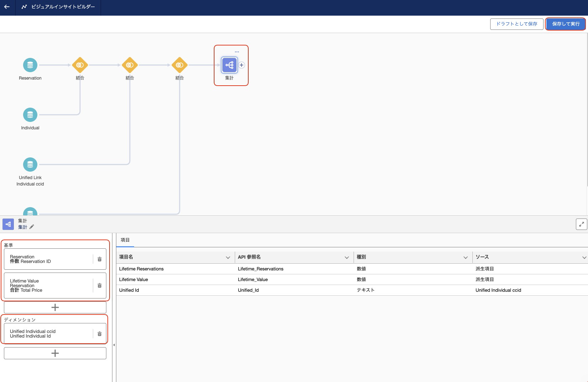Viewport: 588px width, 382px height.
Task: Select the Individual data source node
Action: coord(30,115)
